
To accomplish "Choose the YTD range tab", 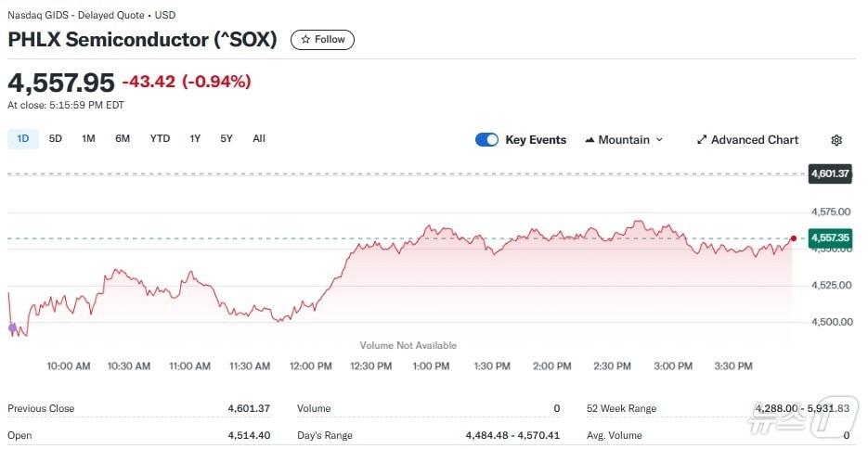I will click(160, 139).
